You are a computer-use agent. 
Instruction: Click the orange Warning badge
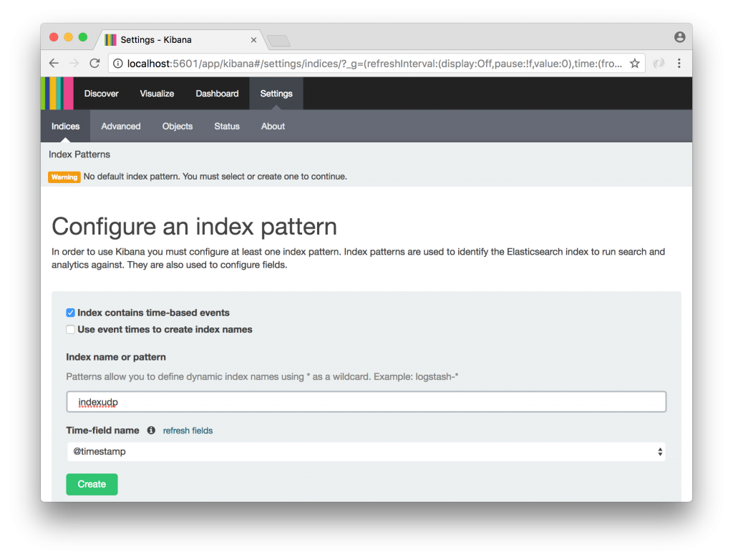coord(64,177)
